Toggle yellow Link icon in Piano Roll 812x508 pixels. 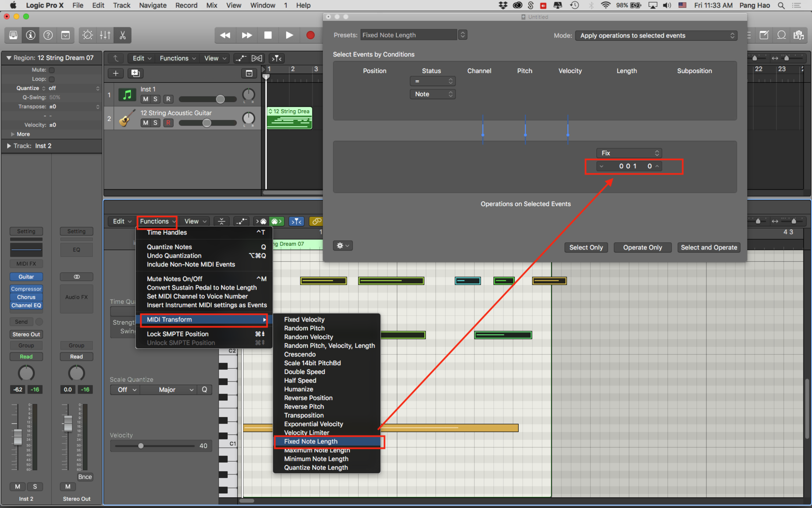(x=316, y=221)
